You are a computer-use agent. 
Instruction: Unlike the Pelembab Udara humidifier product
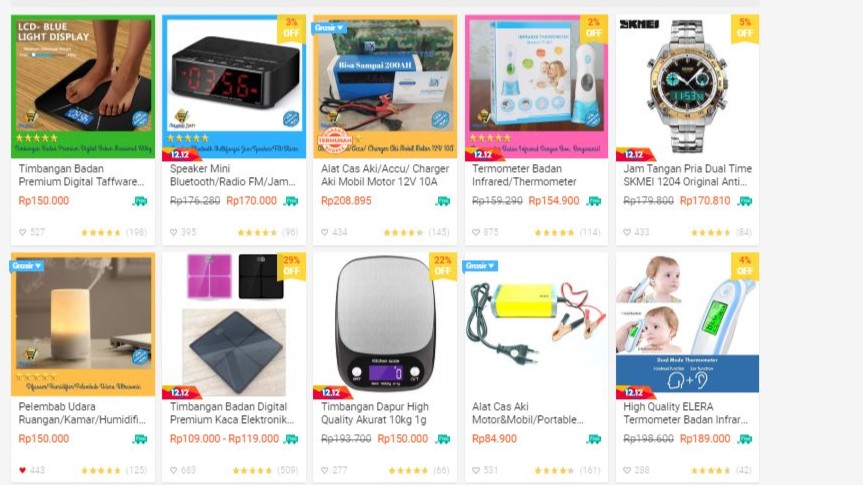tap(23, 470)
